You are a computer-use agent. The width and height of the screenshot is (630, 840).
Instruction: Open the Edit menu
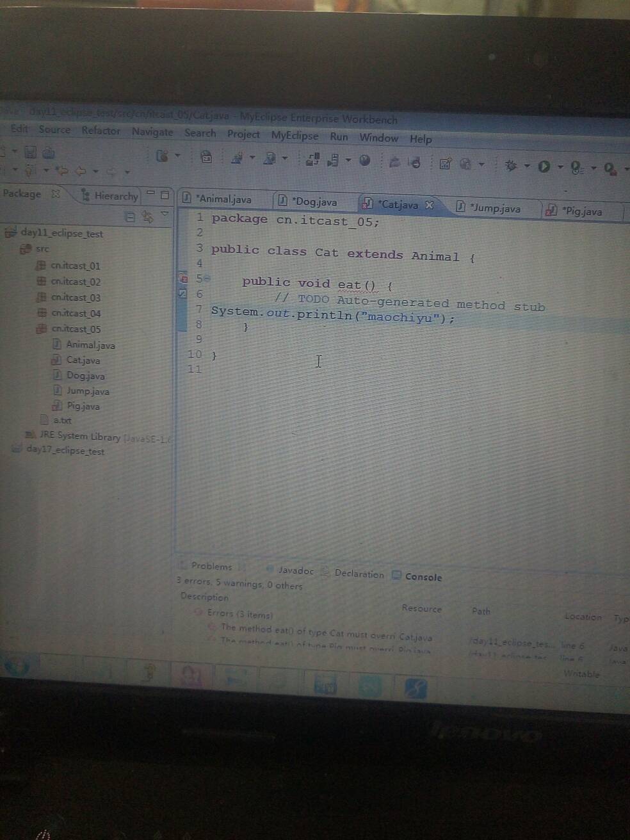coord(19,129)
